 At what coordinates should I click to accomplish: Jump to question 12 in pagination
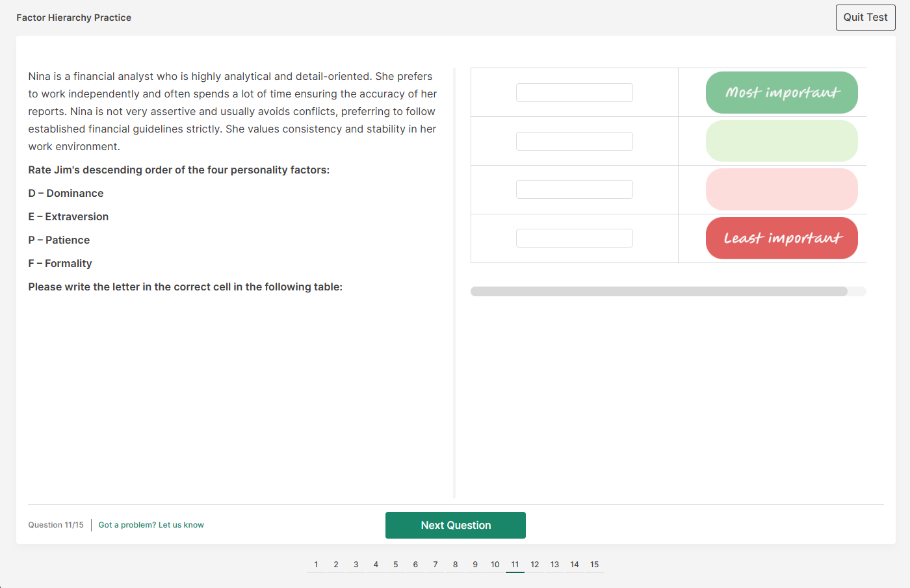[x=535, y=565]
